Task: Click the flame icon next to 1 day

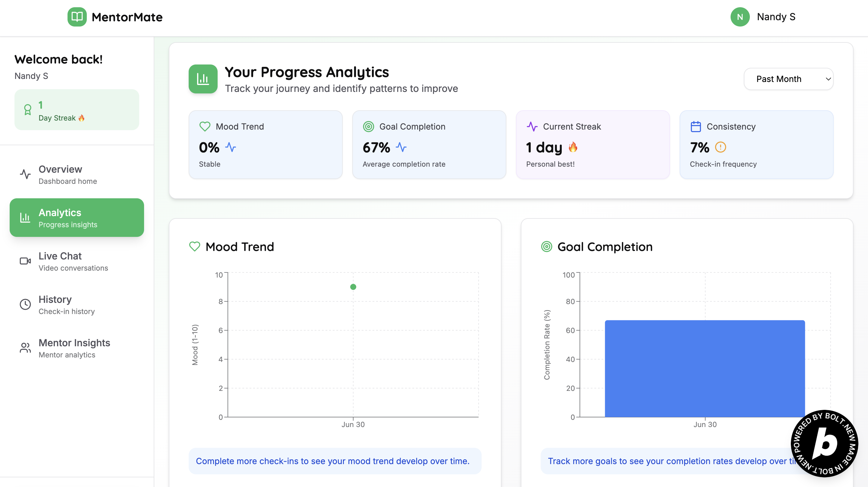Action: coord(573,147)
